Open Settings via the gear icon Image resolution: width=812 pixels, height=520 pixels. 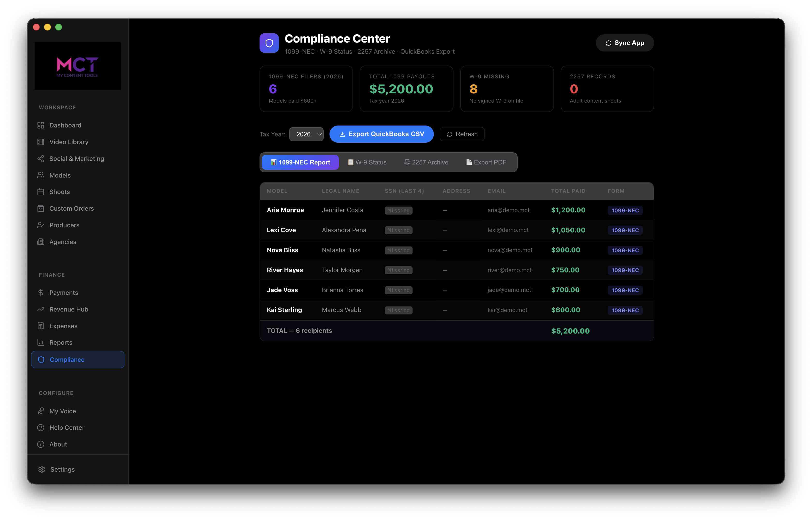click(x=42, y=469)
